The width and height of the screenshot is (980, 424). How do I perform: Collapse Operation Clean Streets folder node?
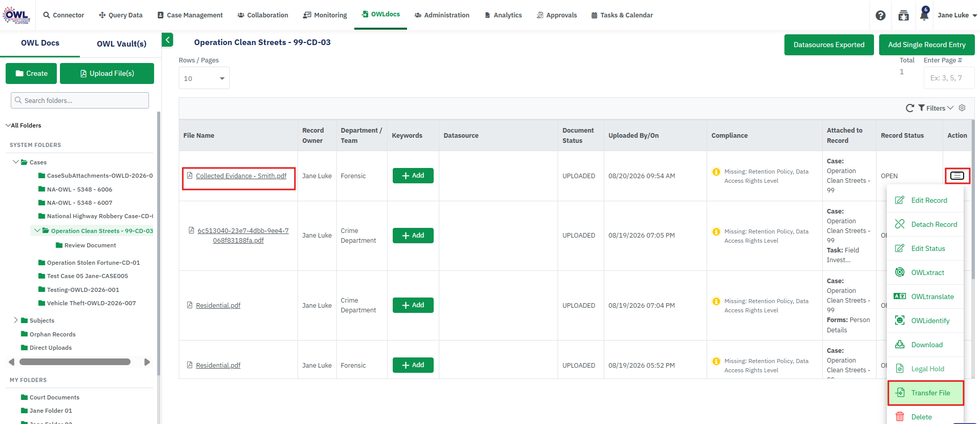[x=37, y=230]
